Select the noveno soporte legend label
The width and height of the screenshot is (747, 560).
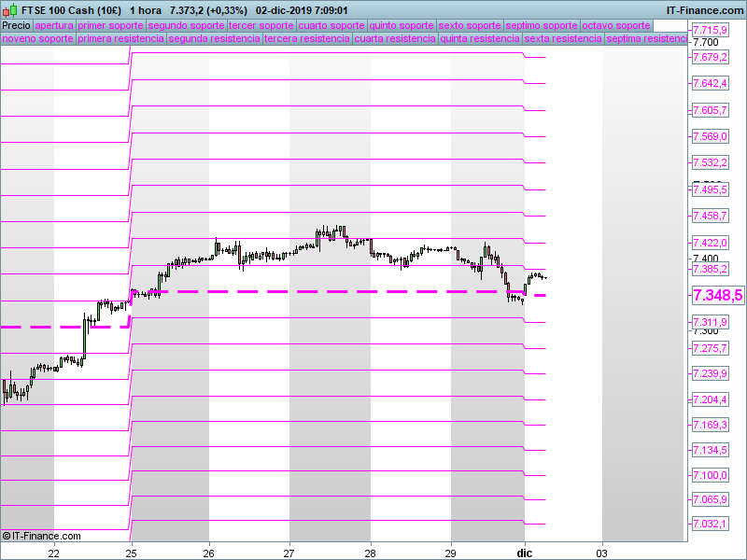pos(38,38)
